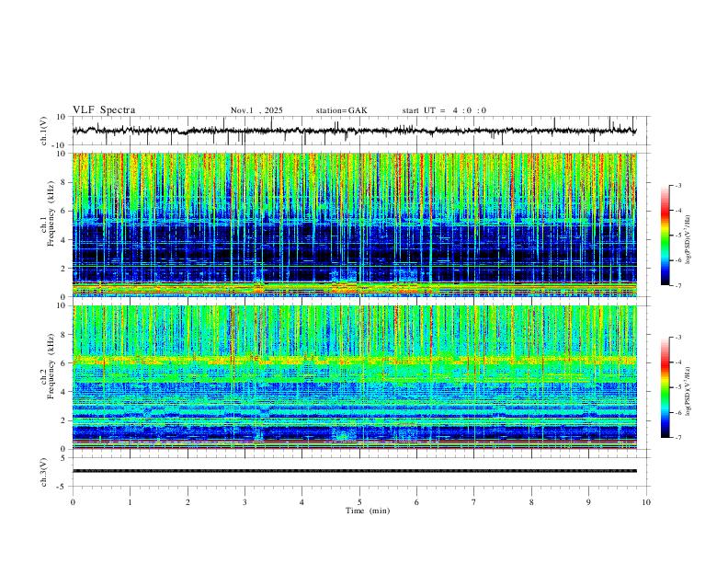Click the time axis tick label "8"
Screen dimensions: 728x563
[x=531, y=502]
